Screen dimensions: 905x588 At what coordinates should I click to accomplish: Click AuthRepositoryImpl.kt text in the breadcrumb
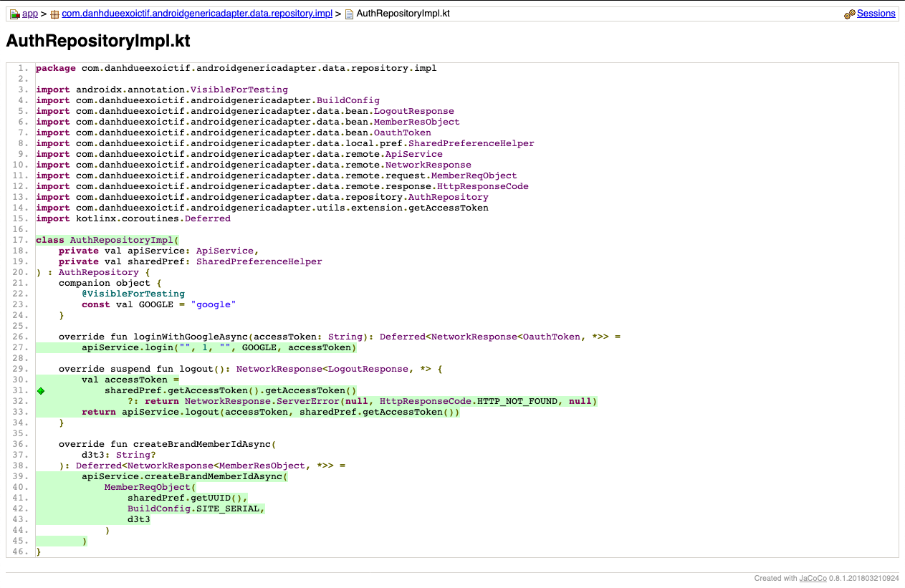coord(403,14)
